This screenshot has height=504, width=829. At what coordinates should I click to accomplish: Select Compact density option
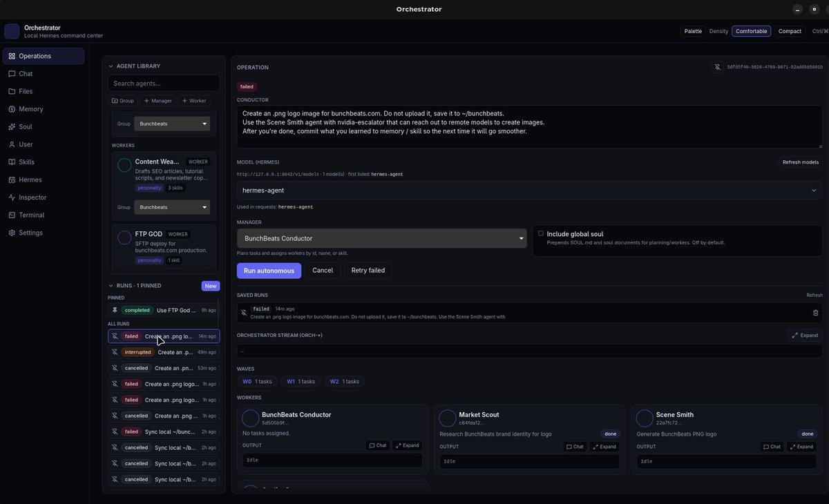coord(790,31)
